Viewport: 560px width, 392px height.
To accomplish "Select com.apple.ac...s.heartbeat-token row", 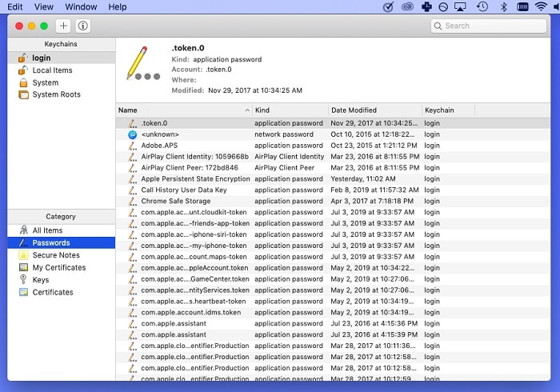I will pyautogui.click(x=333, y=302).
